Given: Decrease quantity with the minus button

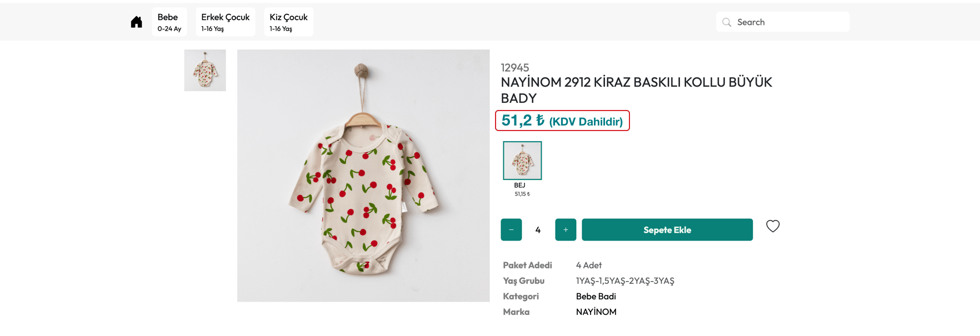Looking at the screenshot, I should click(511, 230).
